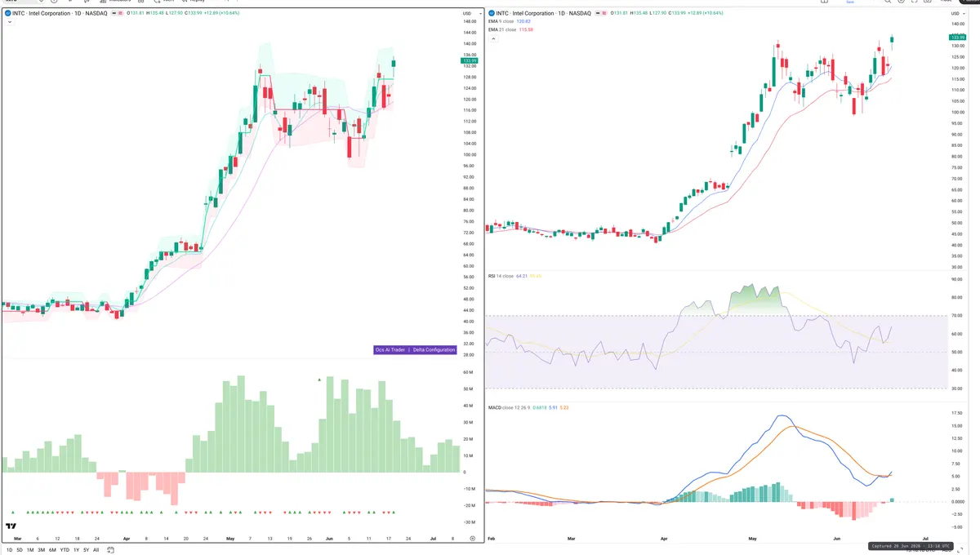The image size is (980, 555).
Task: Select the 5Y time range
Action: point(86,550)
